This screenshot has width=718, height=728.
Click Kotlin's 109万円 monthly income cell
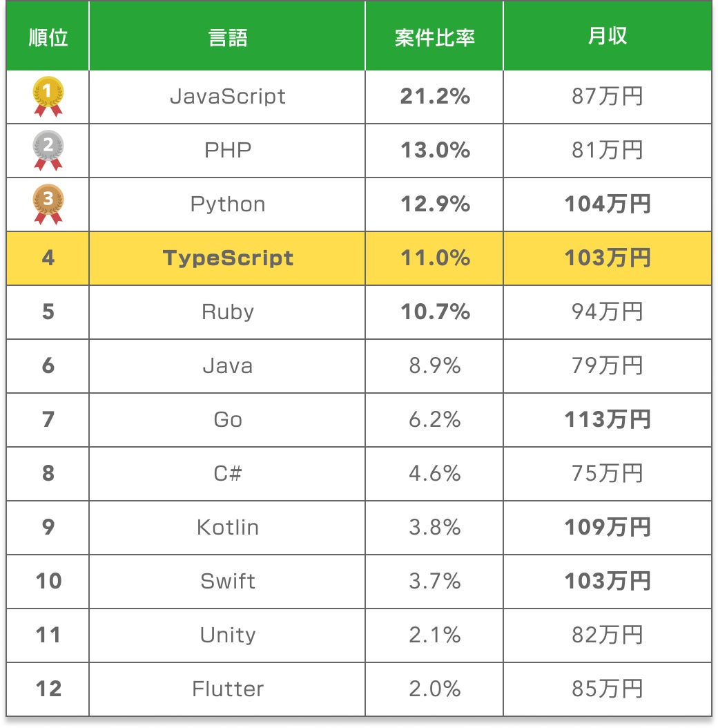[607, 527]
